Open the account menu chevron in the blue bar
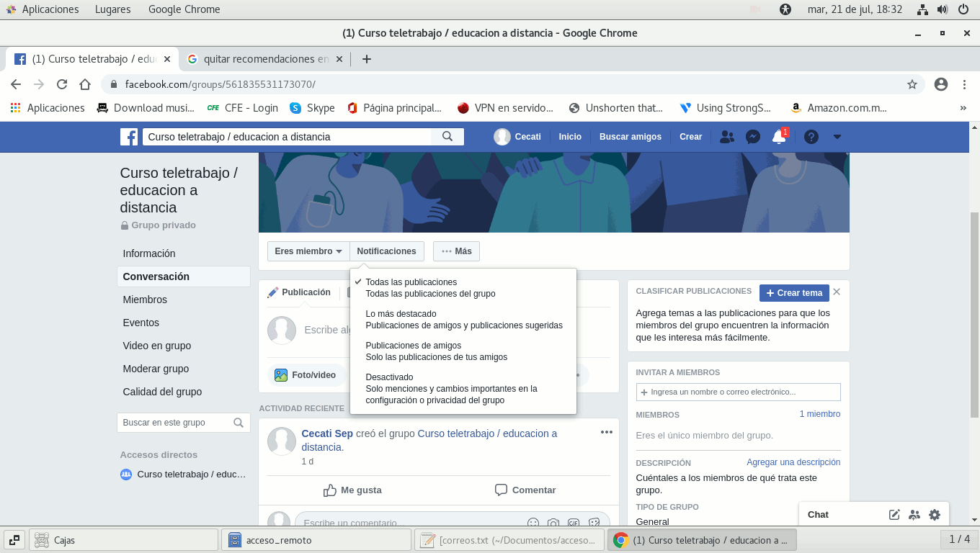Image resolution: width=980 pixels, height=553 pixels. pos(837,136)
